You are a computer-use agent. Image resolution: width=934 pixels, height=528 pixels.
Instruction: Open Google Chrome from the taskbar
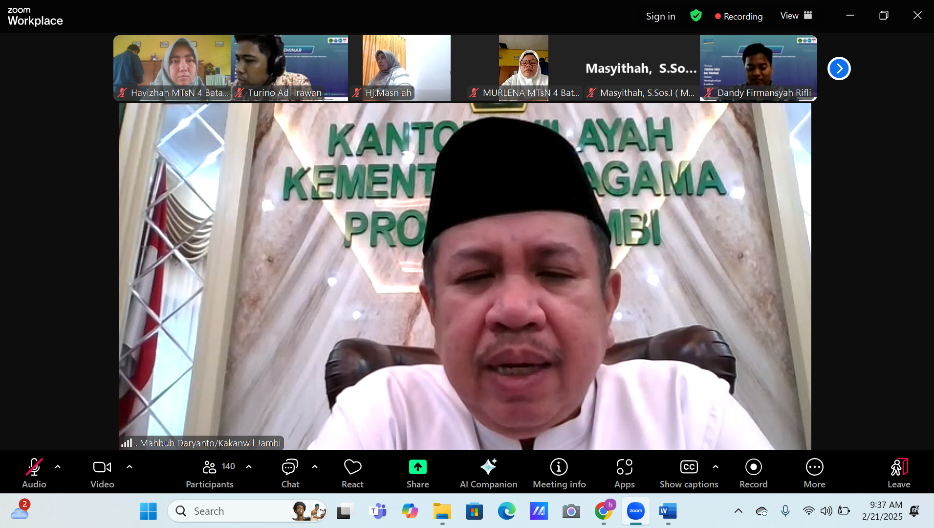[603, 511]
